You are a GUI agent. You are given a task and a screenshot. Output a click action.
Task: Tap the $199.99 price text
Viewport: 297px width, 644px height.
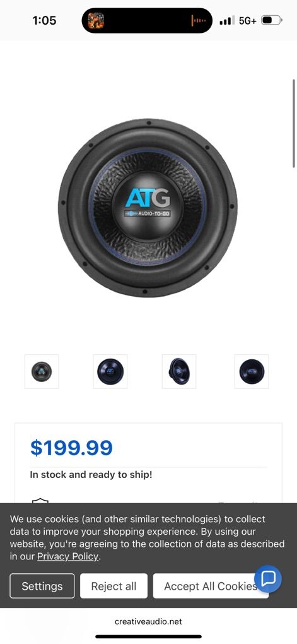click(71, 448)
